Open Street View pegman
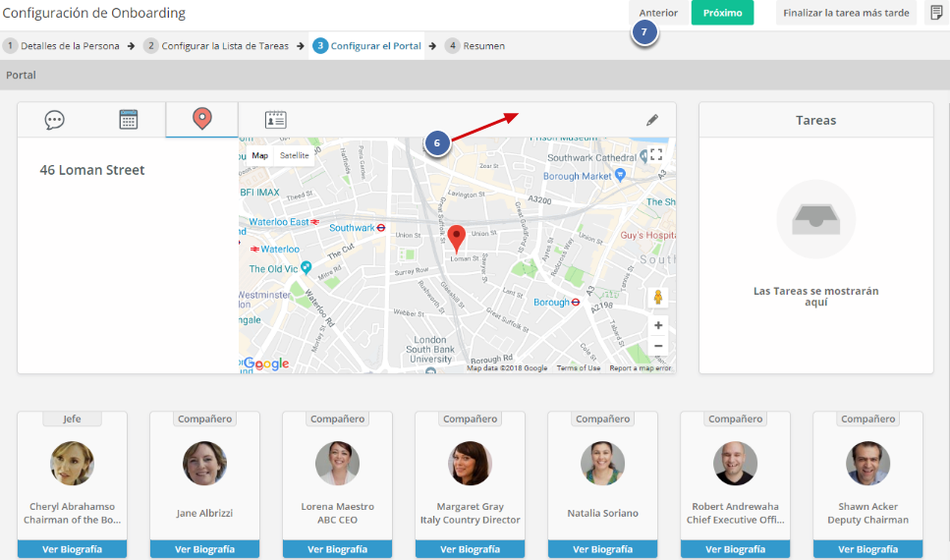Viewport: 950px width, 560px height. coord(658,297)
